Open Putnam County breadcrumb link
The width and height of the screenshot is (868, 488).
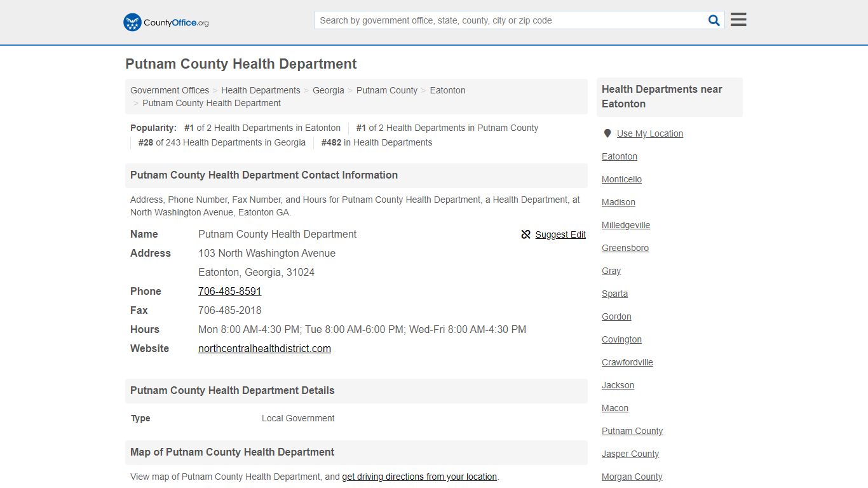click(387, 90)
